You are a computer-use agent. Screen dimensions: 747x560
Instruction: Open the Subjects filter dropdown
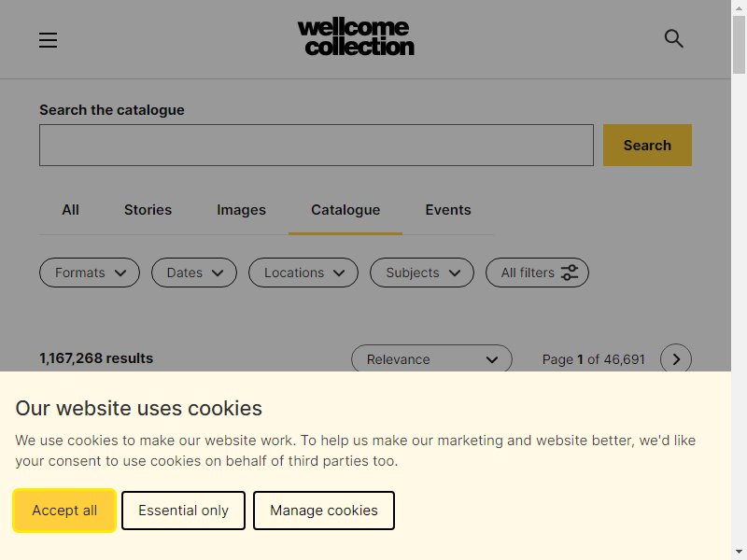pyautogui.click(x=422, y=273)
